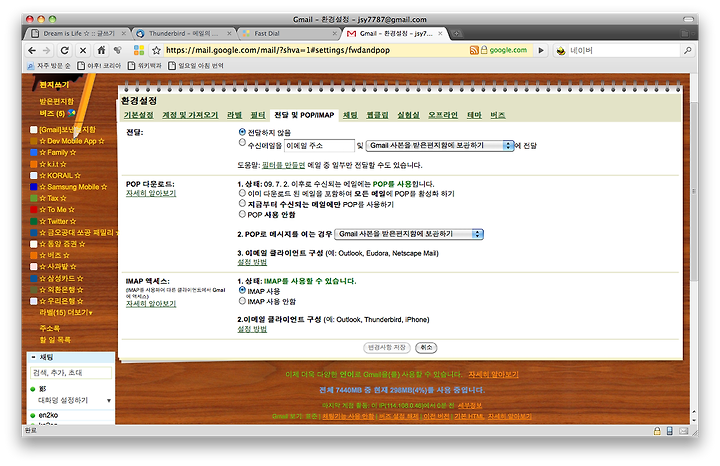The height and width of the screenshot is (466, 720).
Task: Click the play-arrow Go button
Action: 541,50
